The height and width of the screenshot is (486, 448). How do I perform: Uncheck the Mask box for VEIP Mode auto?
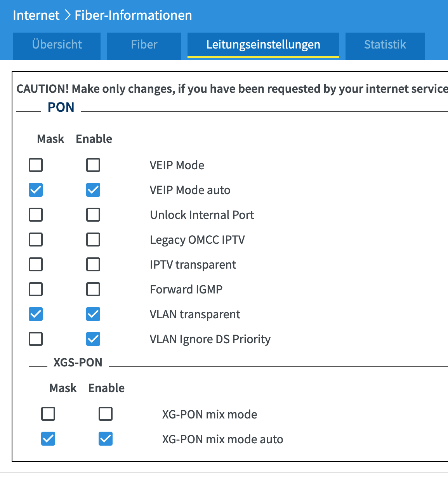[36, 190]
